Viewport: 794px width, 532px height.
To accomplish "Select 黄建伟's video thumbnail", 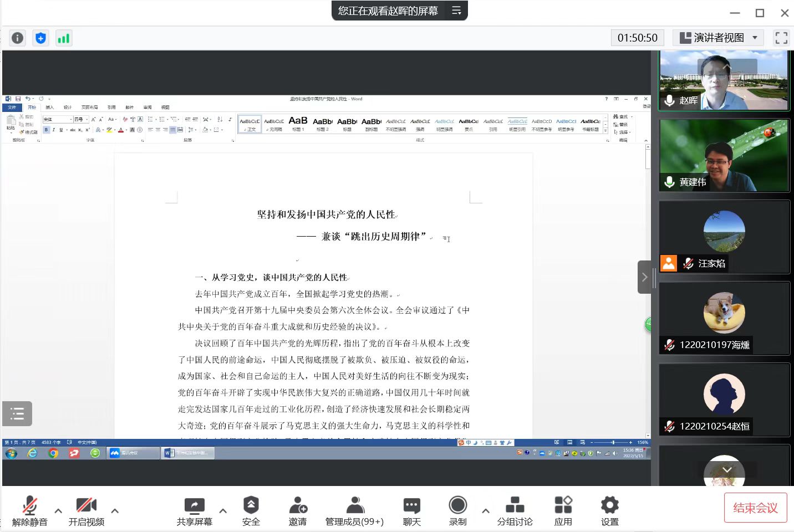I will [724, 156].
